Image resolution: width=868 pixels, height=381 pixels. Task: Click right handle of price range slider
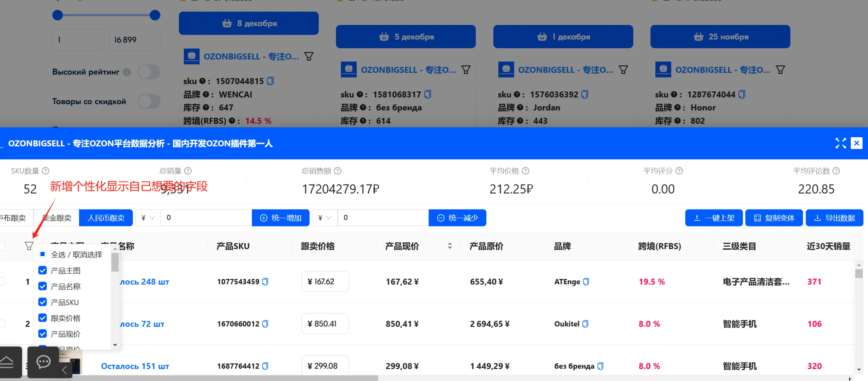tap(155, 15)
